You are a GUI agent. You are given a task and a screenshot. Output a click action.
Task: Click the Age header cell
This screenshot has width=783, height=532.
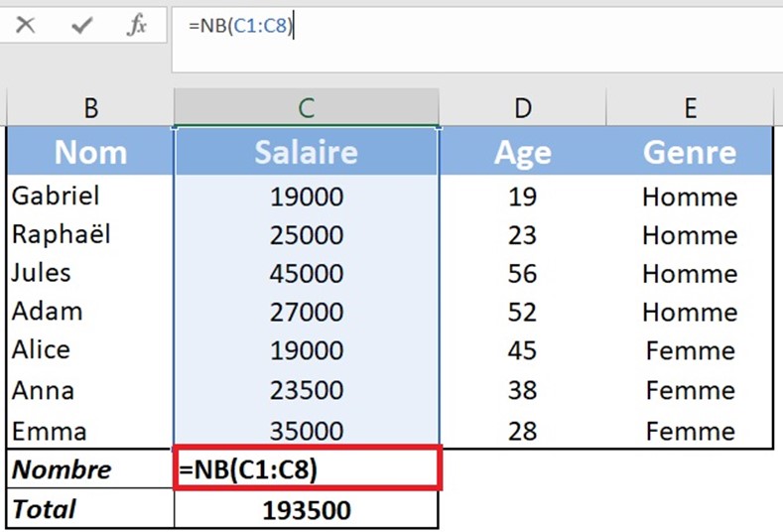point(522,152)
